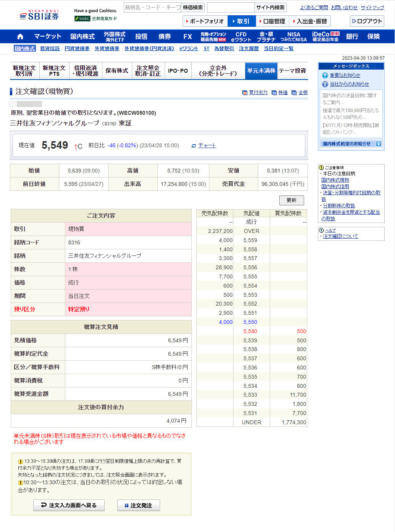The width and height of the screenshot is (395, 532).
Task: Go back via 注文入力画面へ戻る button
Action: [69, 505]
